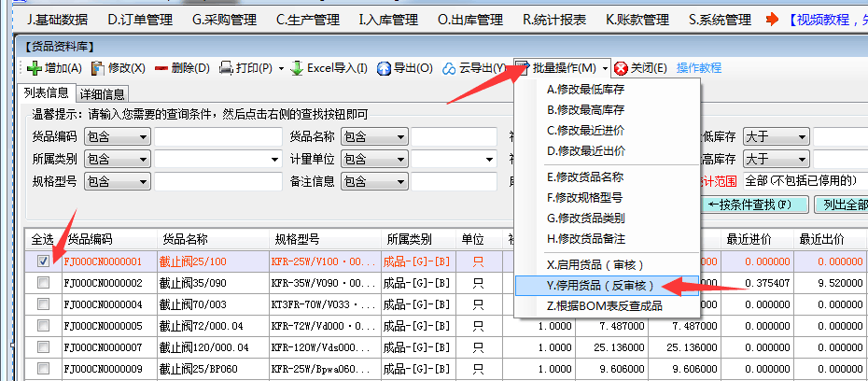Click the Modify (修改) toolbar icon

click(98, 68)
